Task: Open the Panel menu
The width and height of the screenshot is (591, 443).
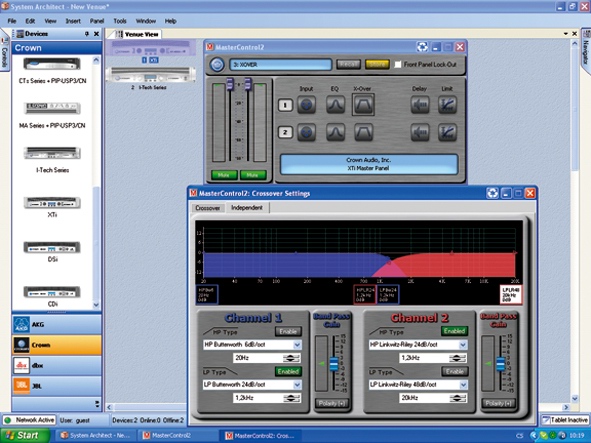Action: tap(97, 21)
